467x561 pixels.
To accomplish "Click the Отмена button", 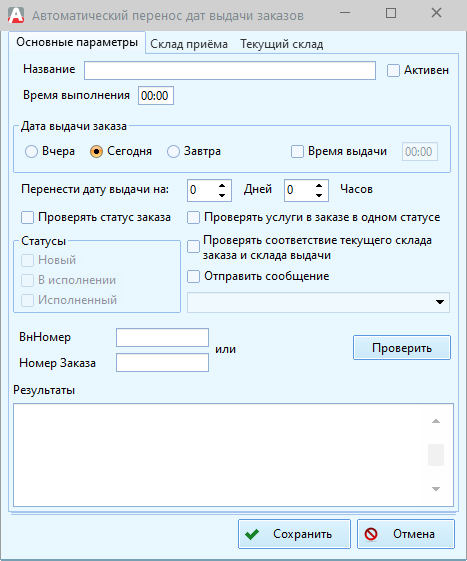I will (406, 534).
